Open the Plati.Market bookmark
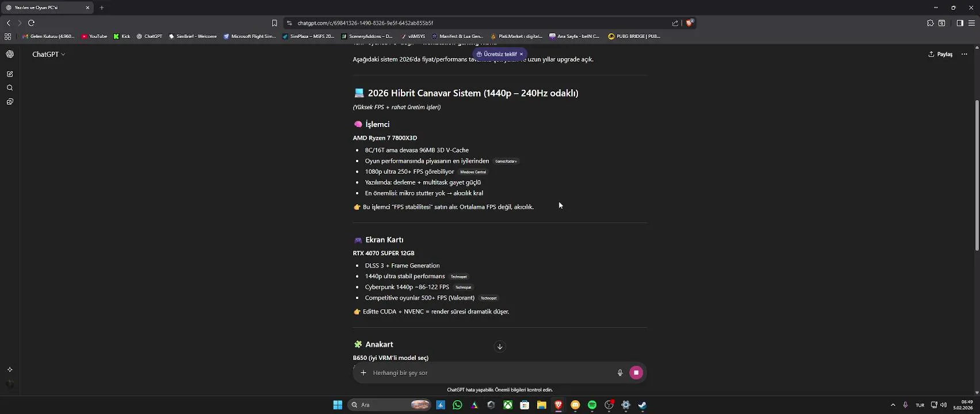 click(516, 36)
